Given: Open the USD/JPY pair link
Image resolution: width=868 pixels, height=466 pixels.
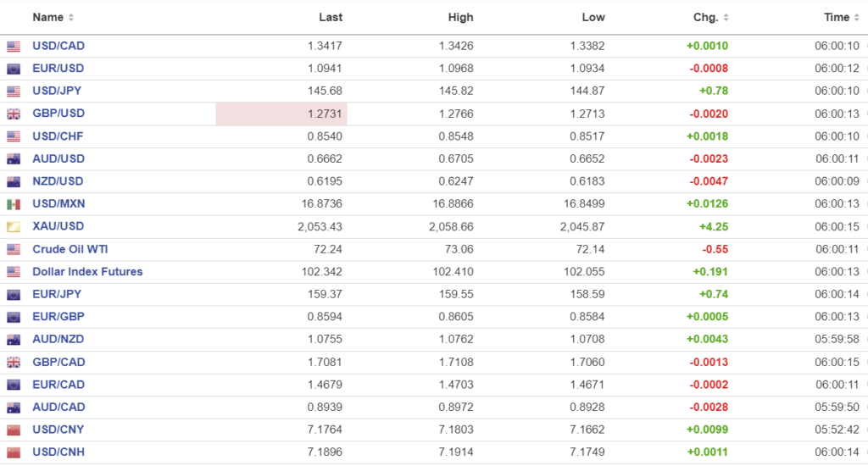Looking at the screenshot, I should click(58, 91).
